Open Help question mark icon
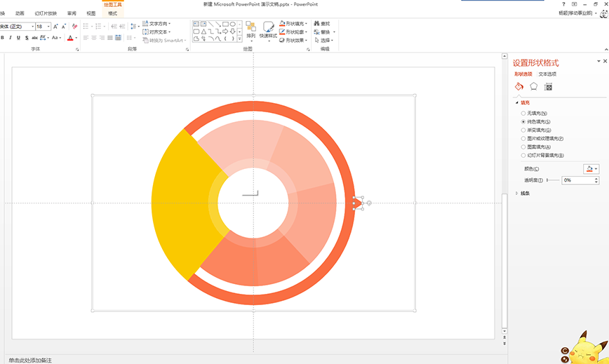This screenshot has height=364, width=609. (x=563, y=4)
